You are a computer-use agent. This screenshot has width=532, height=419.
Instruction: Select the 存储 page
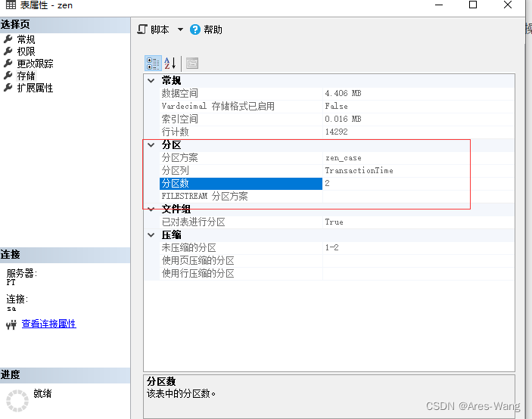pyautogui.click(x=26, y=76)
